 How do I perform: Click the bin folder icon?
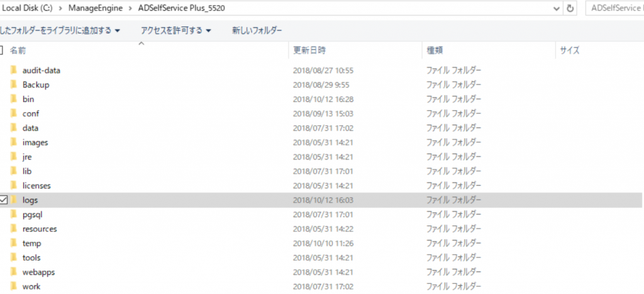(14, 99)
